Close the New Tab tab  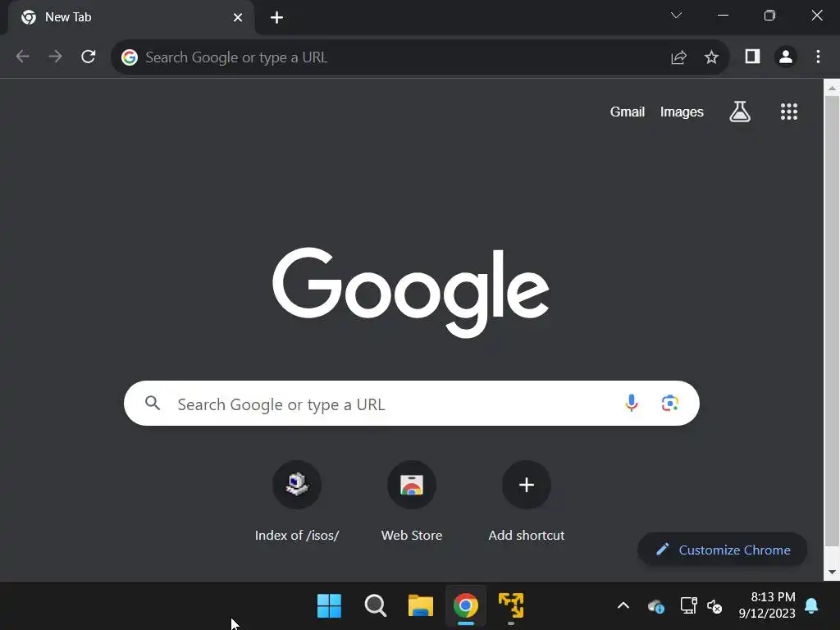point(237,18)
